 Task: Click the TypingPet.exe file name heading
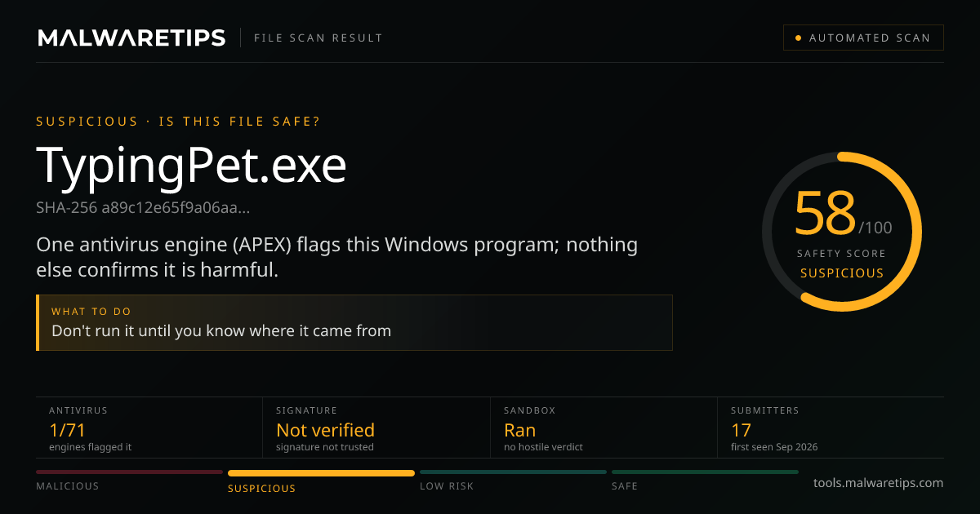pyautogui.click(x=192, y=165)
